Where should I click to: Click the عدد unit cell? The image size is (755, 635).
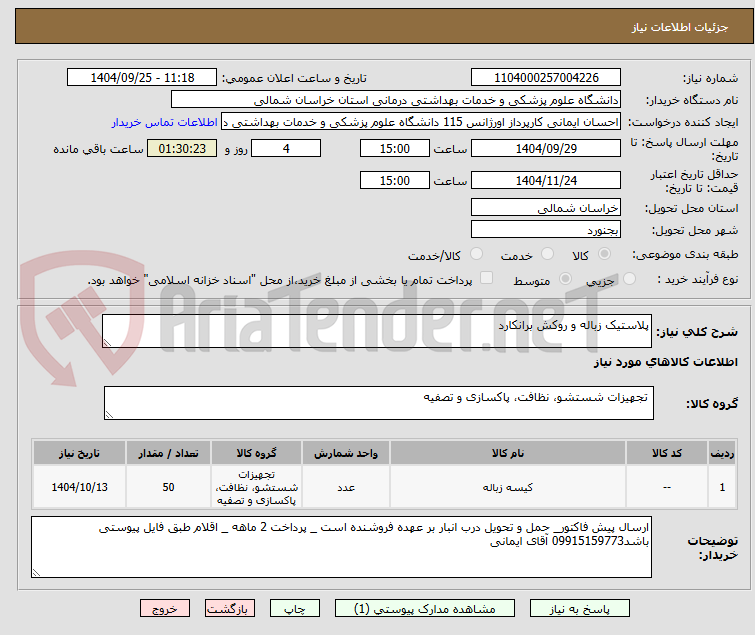pos(346,487)
